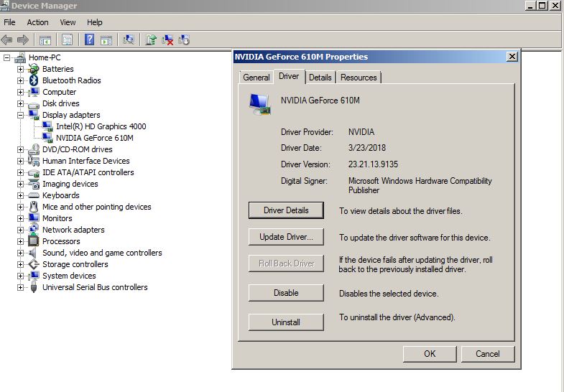Click the Uninstall device toolbar icon with red X
564x392 pixels.
(x=167, y=40)
